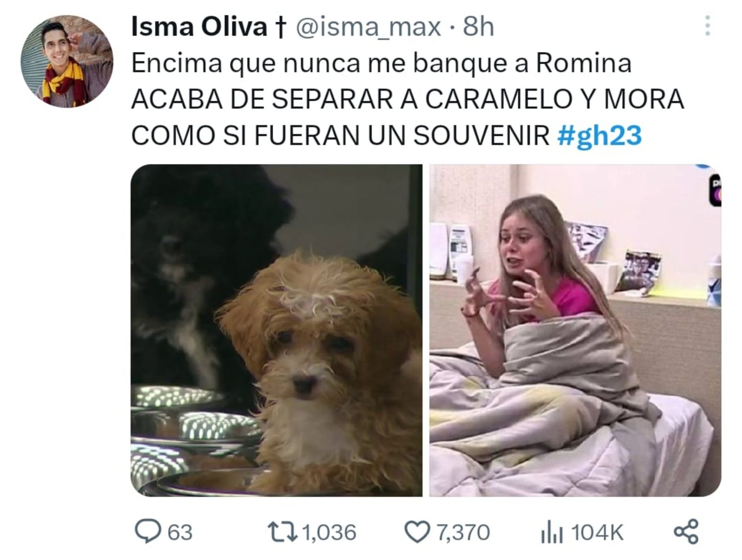
Task: Click the 63 replies count
Action: (180, 532)
